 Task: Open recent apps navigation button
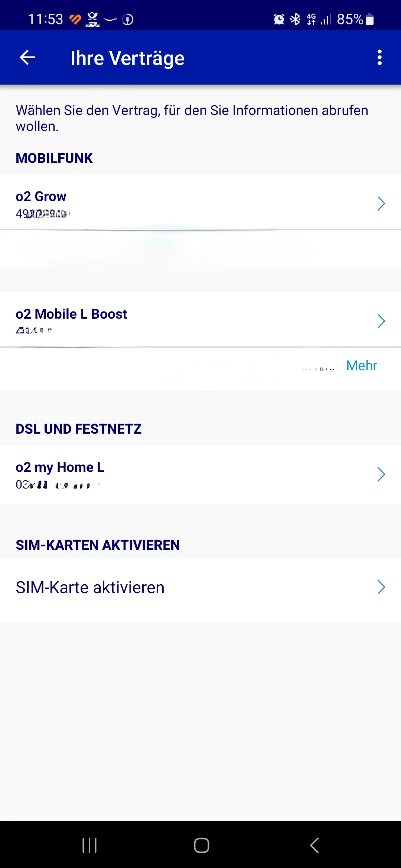click(89, 845)
